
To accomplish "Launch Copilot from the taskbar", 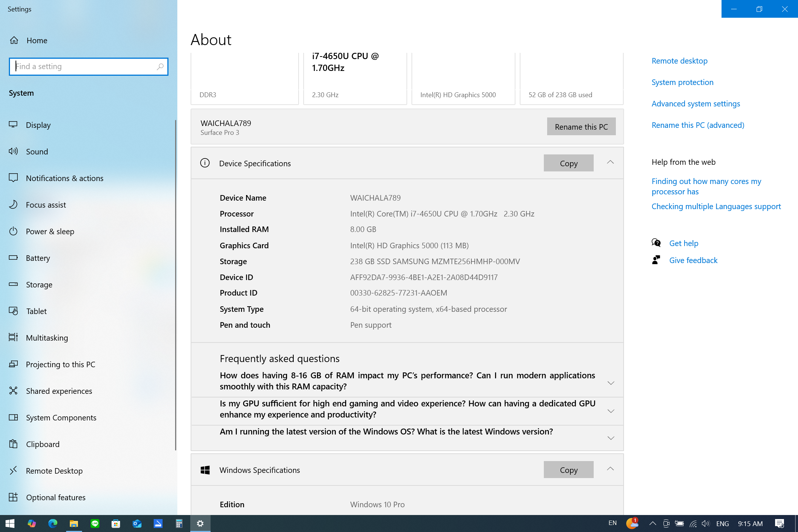I will pos(31,524).
